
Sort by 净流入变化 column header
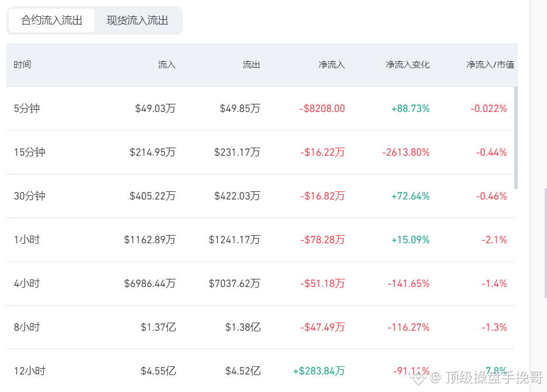(x=407, y=65)
